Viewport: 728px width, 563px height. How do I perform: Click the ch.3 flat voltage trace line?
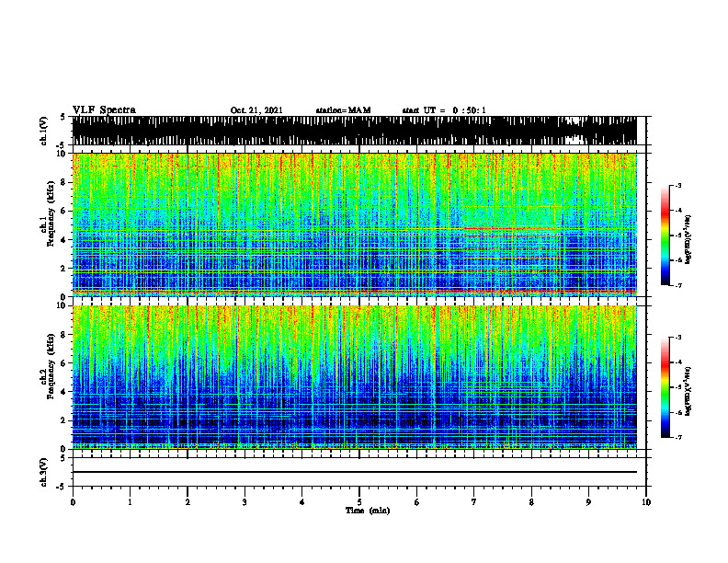pyautogui.click(x=354, y=472)
